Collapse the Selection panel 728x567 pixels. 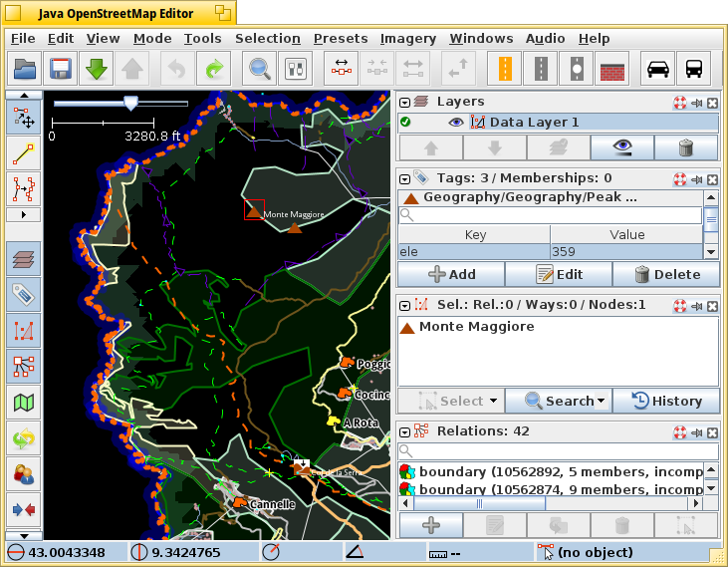click(405, 306)
